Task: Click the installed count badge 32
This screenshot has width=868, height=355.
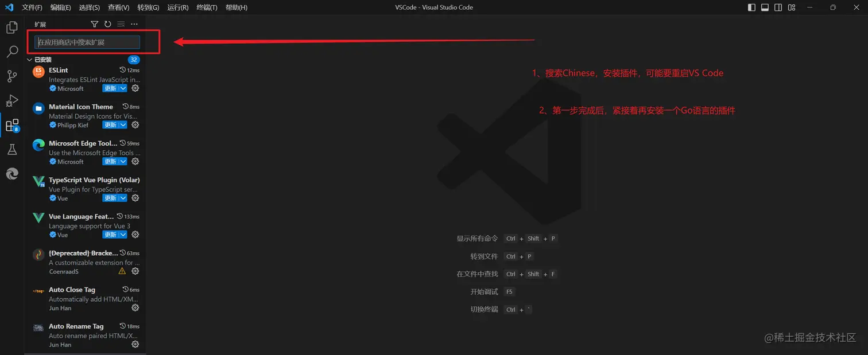Action: tap(134, 60)
